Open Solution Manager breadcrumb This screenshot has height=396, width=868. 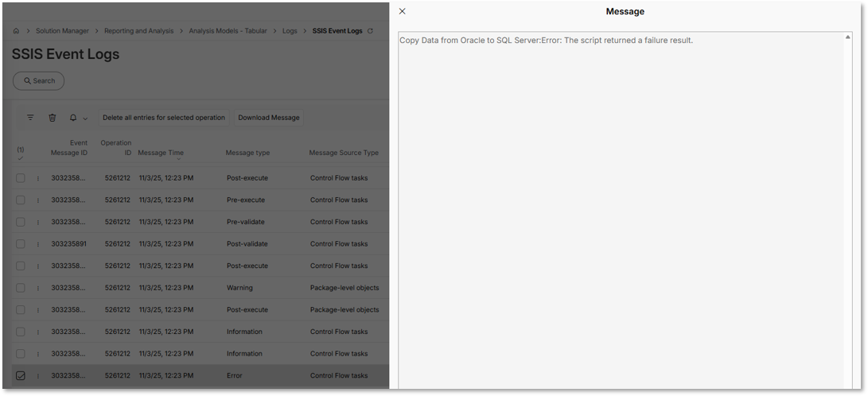click(62, 31)
